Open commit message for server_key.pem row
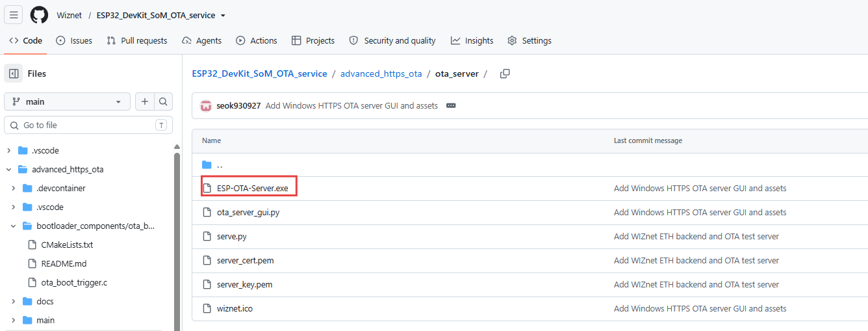This screenshot has height=331, width=868. (x=696, y=284)
